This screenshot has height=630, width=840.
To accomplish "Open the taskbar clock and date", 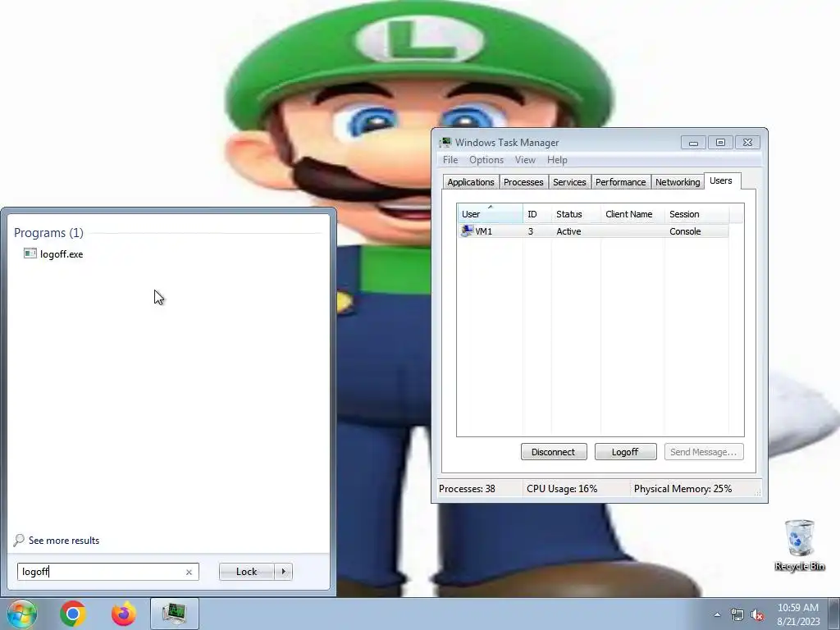I will [798, 614].
